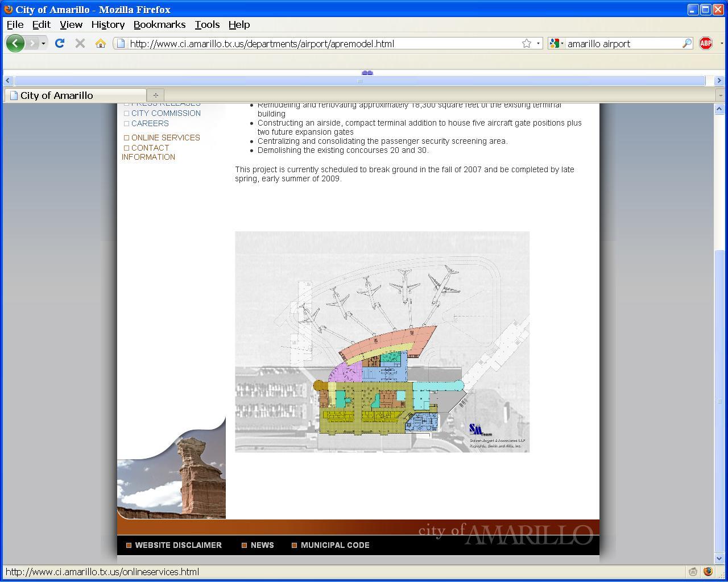Viewport: 728px width, 582px height.
Task: Open the Adblock Plus dropdown arrow
Action: 721,44
